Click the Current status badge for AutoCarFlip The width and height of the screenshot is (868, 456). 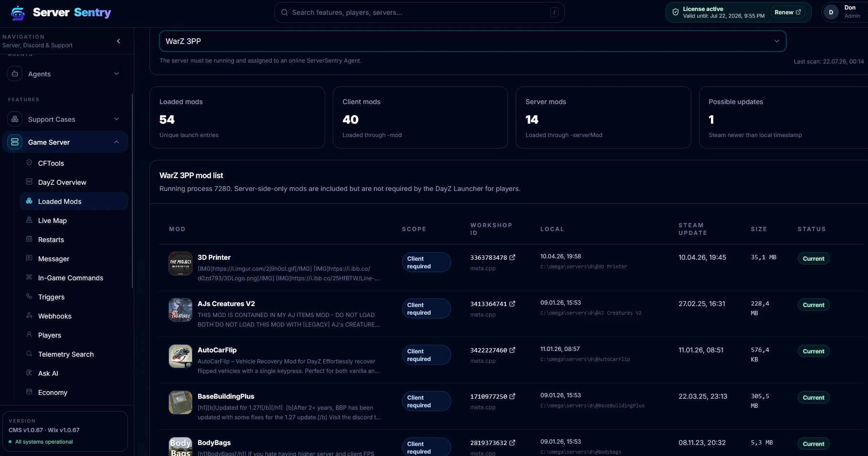click(814, 351)
